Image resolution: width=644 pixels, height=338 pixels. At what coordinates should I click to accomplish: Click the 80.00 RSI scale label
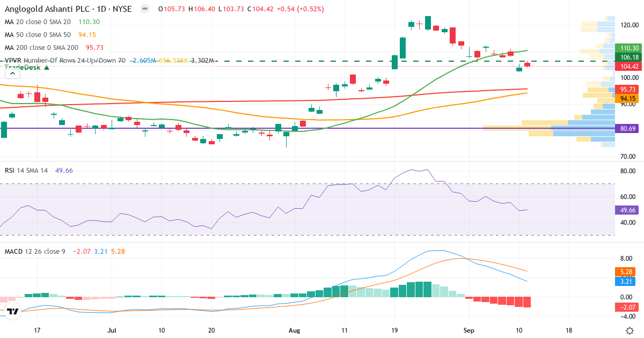pos(628,171)
